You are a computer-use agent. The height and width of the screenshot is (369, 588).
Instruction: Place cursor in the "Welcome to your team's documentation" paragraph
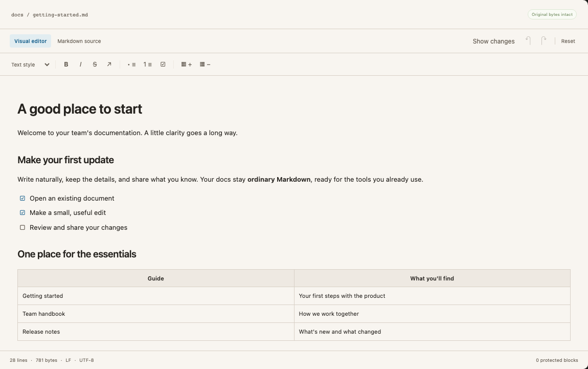click(x=127, y=133)
